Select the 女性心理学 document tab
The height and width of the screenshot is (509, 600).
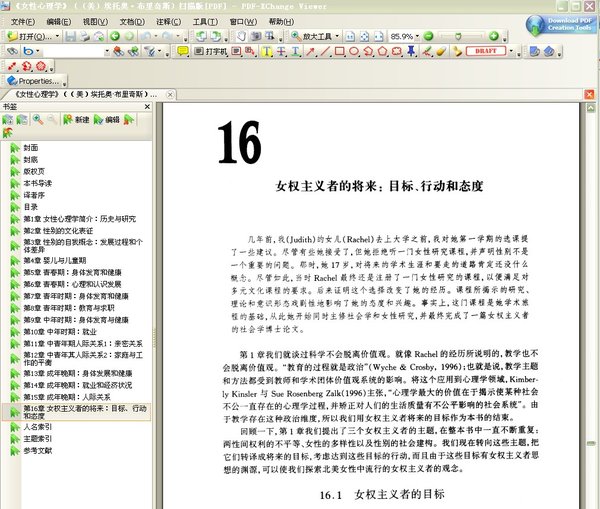pos(86,94)
